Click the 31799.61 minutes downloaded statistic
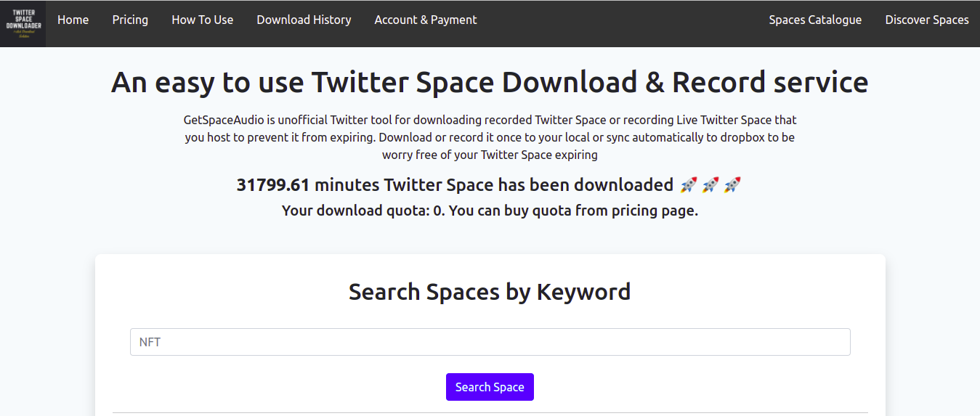The height and width of the screenshot is (416, 980). pos(489,185)
